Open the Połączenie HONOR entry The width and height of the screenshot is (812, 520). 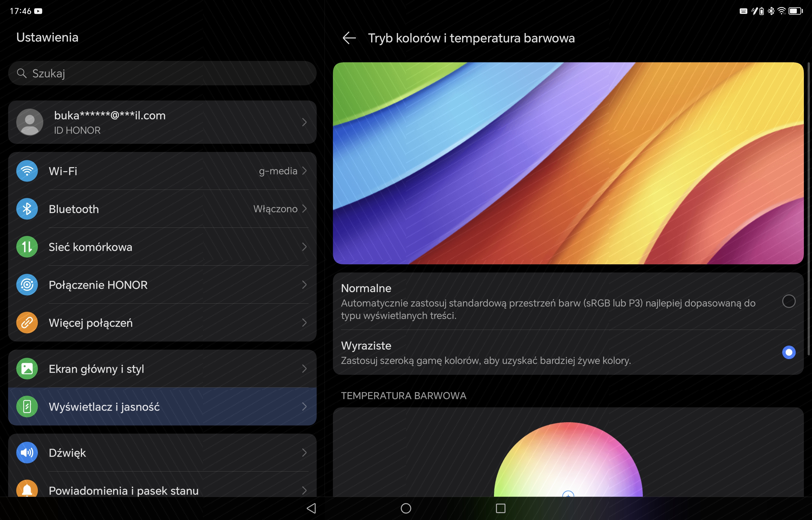point(162,285)
